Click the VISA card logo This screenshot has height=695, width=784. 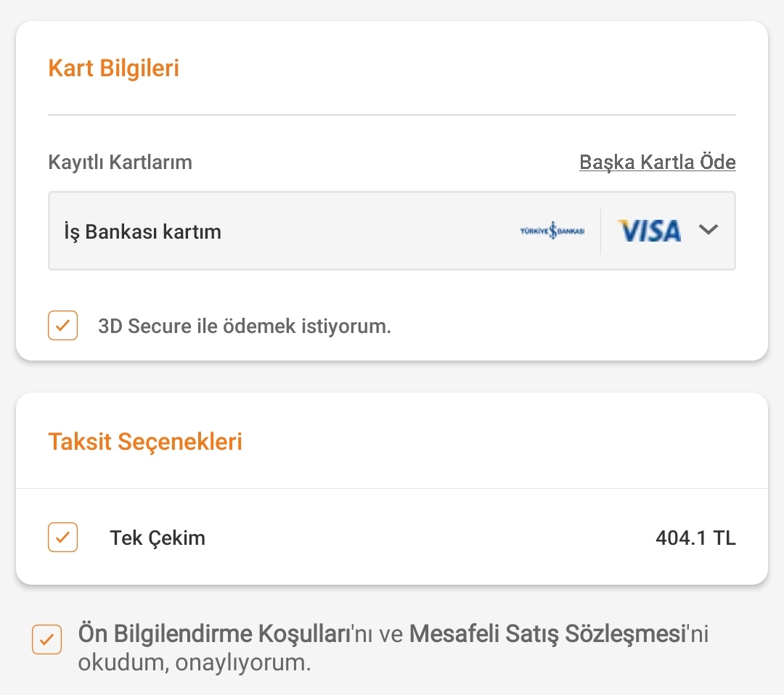tap(649, 231)
